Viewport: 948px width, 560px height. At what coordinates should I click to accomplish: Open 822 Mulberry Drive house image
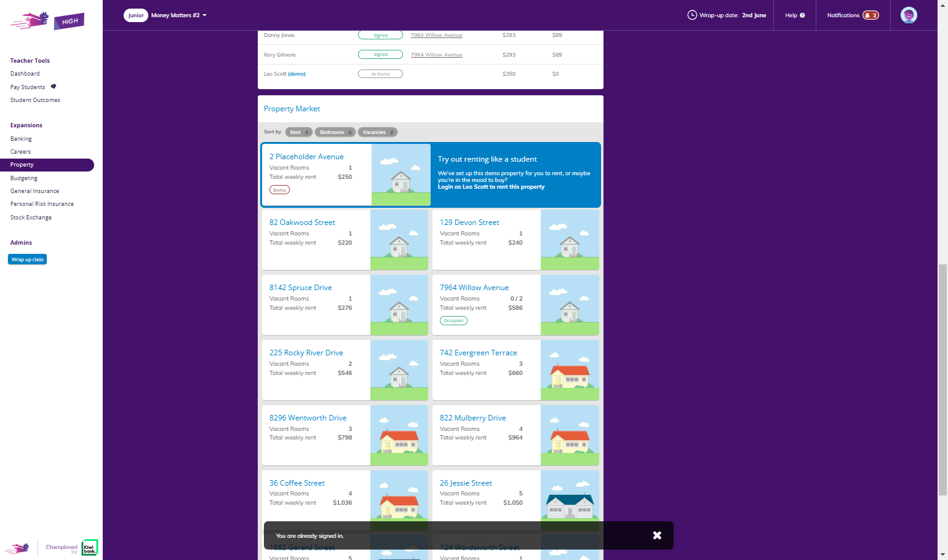[570, 435]
